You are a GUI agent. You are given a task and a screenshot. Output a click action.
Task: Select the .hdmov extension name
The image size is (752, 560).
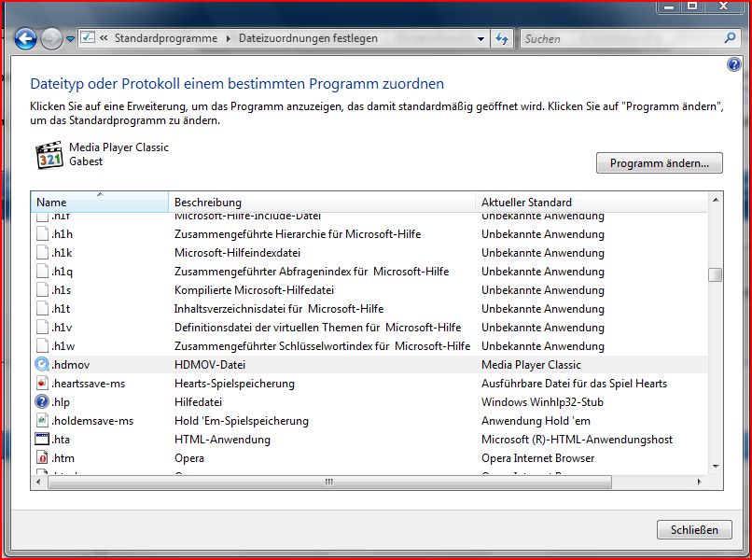coord(71,365)
